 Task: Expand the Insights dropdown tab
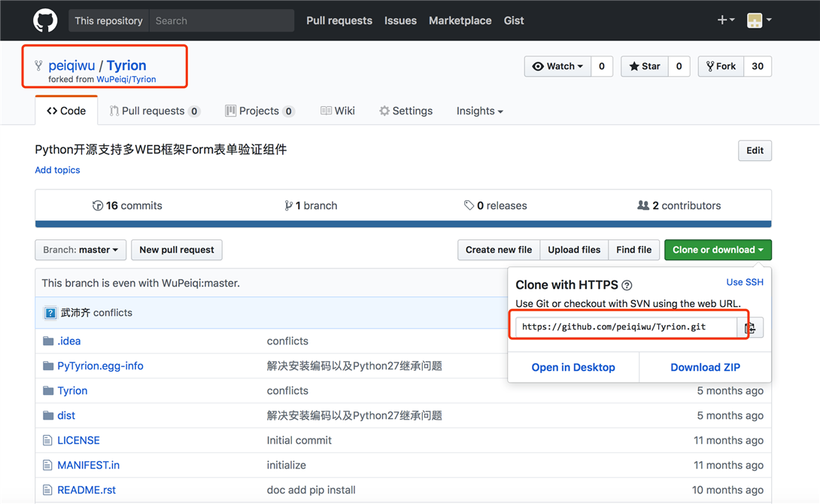[479, 111]
